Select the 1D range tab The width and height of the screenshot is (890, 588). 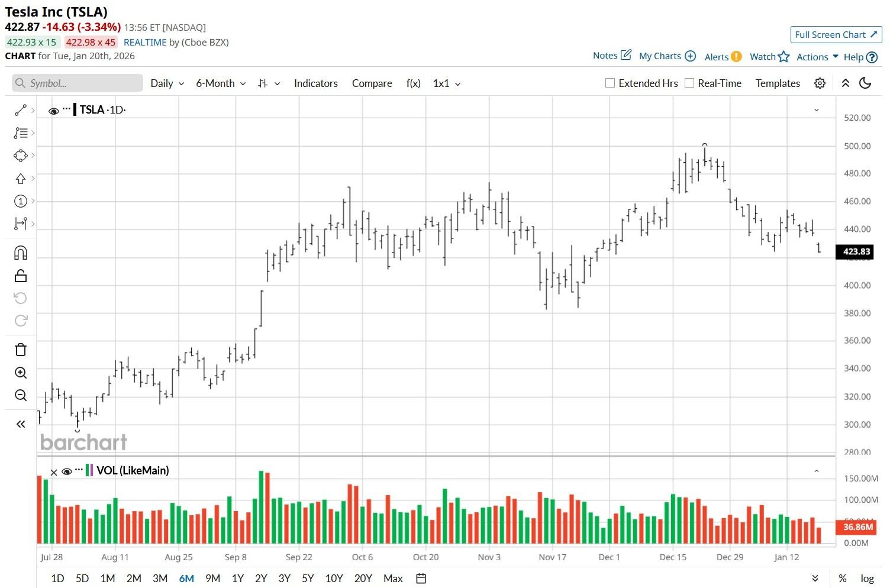click(x=57, y=579)
